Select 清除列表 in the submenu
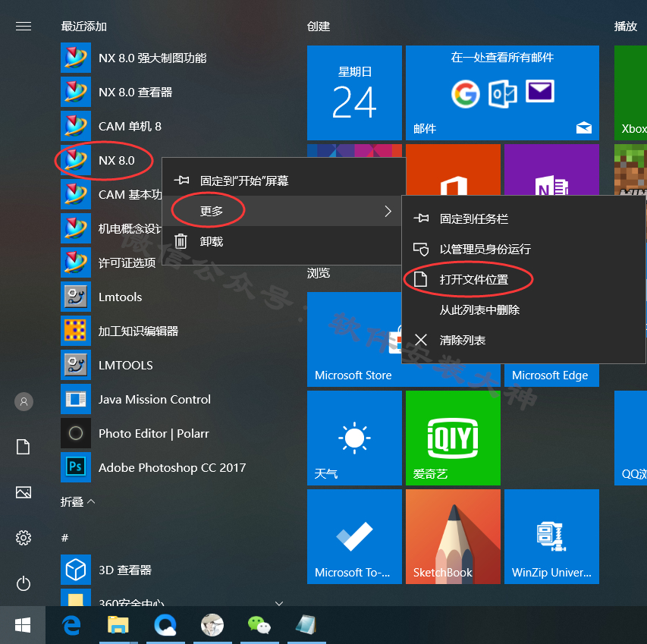The height and width of the screenshot is (644, 647). [x=523, y=341]
